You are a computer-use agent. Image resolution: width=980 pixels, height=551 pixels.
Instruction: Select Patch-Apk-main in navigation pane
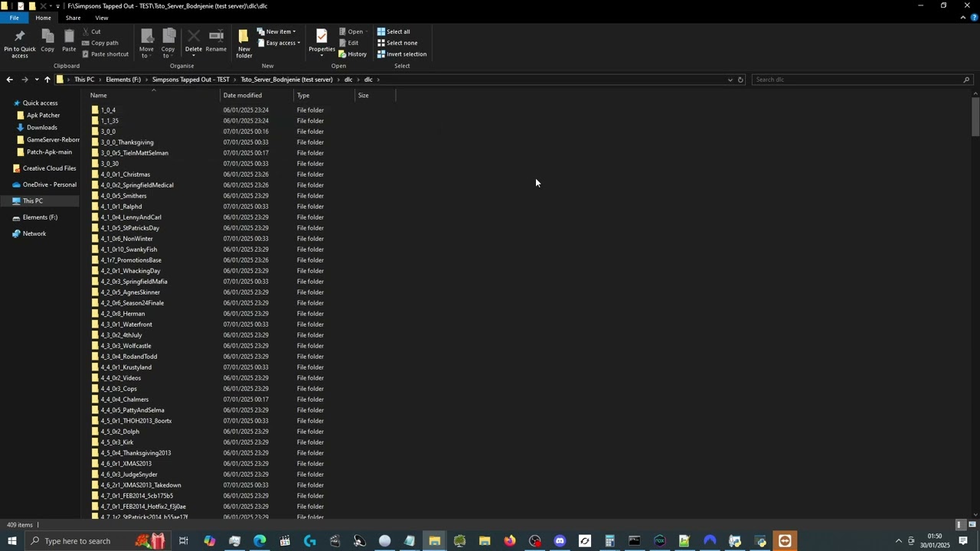coord(48,152)
